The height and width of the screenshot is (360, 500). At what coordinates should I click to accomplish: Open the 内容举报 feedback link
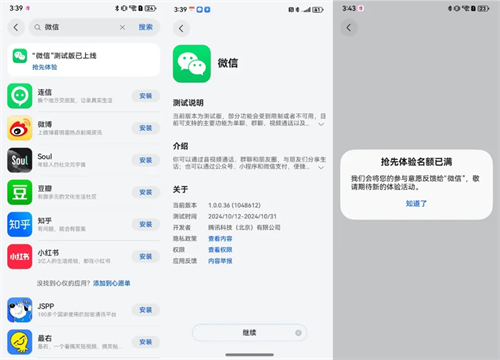pyautogui.click(x=220, y=261)
